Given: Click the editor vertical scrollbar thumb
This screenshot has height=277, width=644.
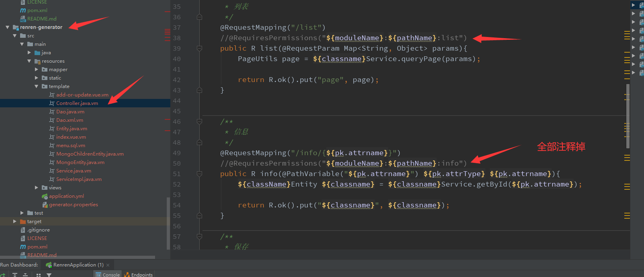Looking at the screenshot, I should (628, 116).
